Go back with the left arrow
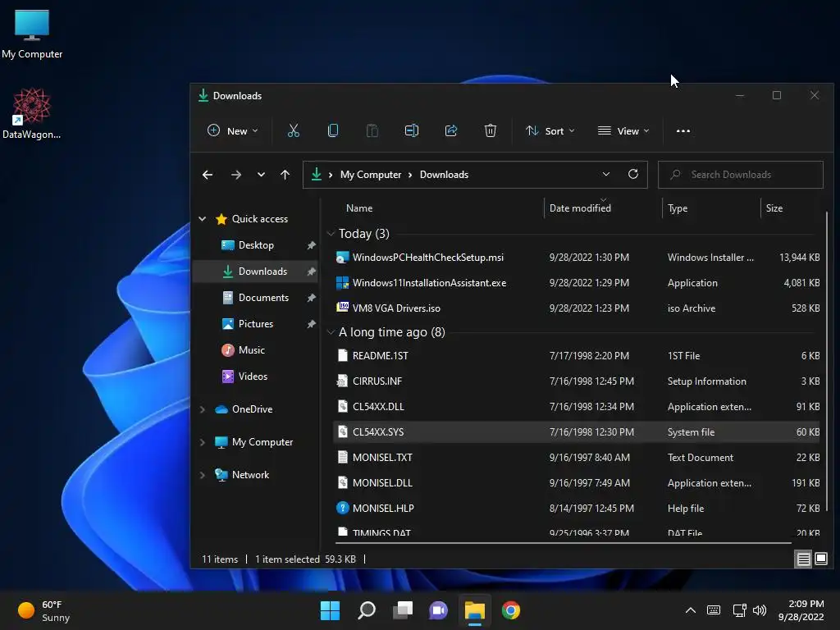Viewport: 840px width, 630px height. (208, 175)
